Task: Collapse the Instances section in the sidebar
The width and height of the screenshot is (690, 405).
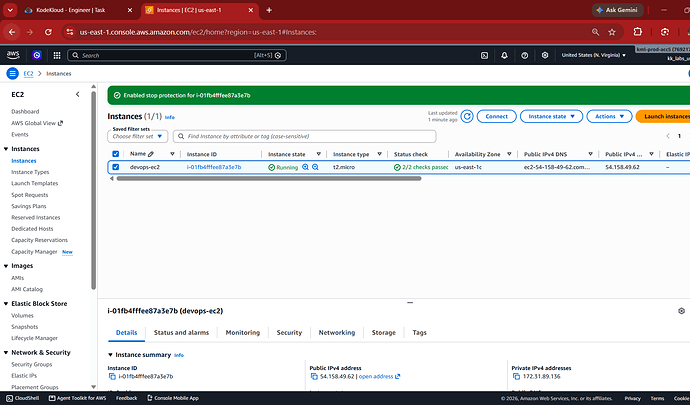Action: [6, 149]
